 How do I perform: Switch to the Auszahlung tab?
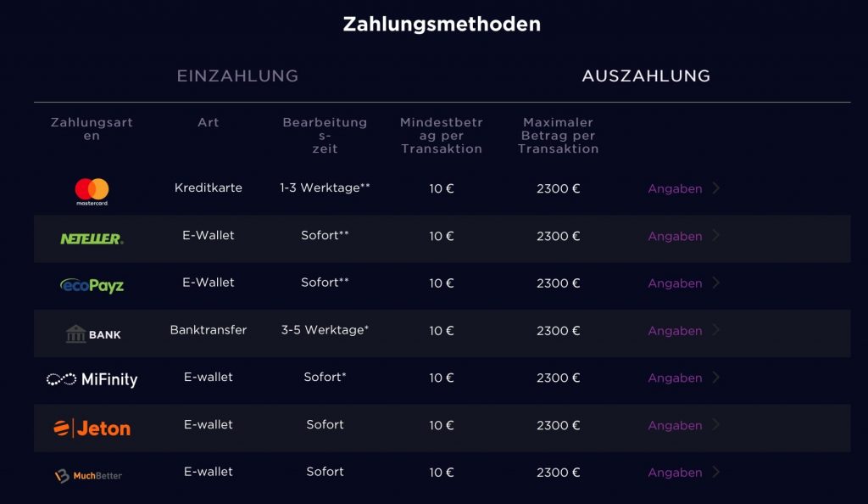click(646, 76)
